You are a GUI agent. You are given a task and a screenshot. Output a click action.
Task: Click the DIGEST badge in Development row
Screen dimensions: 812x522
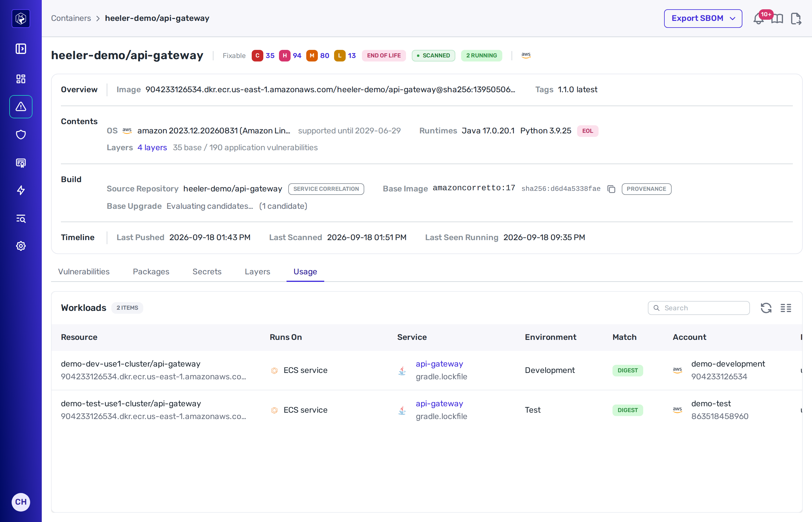click(x=627, y=371)
